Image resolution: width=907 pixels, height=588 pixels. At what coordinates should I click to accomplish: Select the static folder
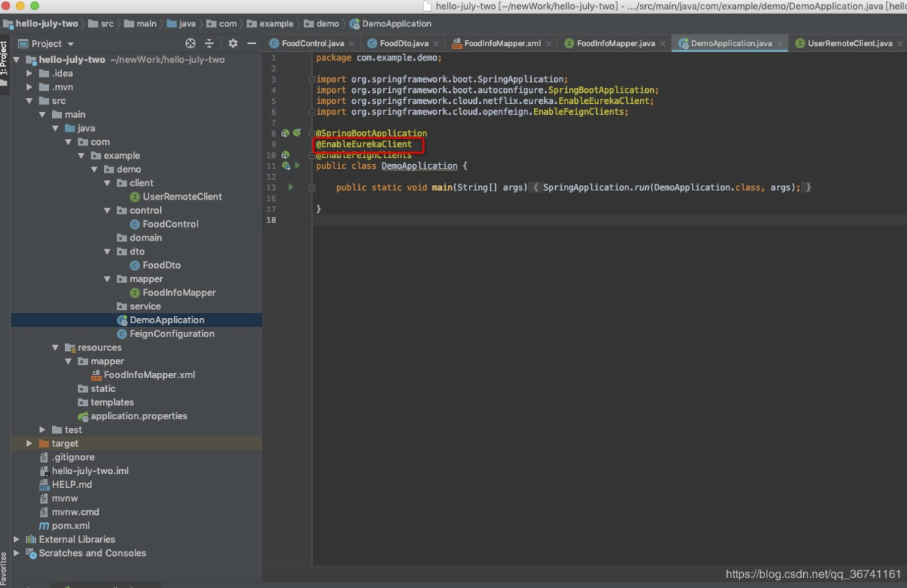coord(103,389)
